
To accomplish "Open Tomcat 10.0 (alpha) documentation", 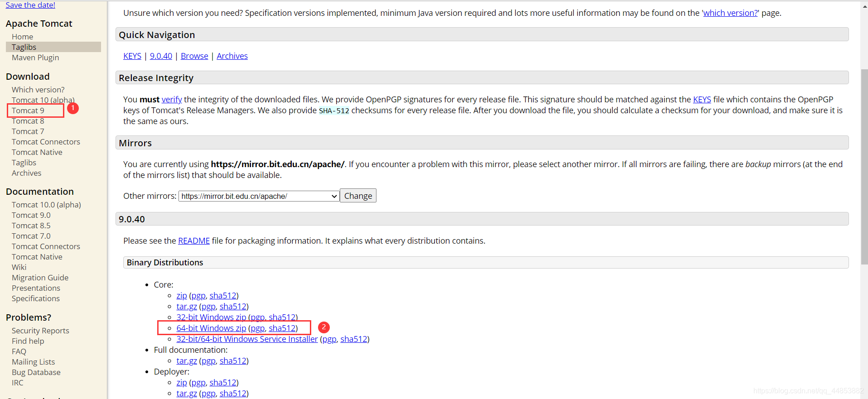I will (x=46, y=205).
